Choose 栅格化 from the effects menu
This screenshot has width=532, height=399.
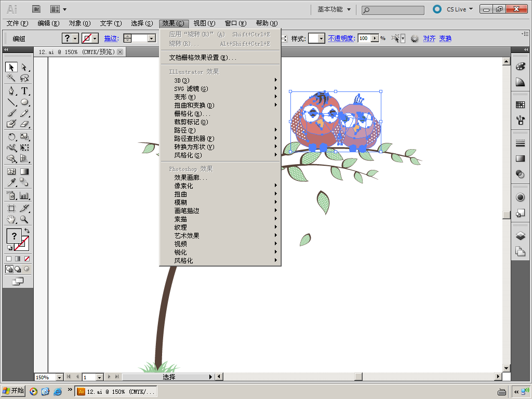click(x=220, y=114)
